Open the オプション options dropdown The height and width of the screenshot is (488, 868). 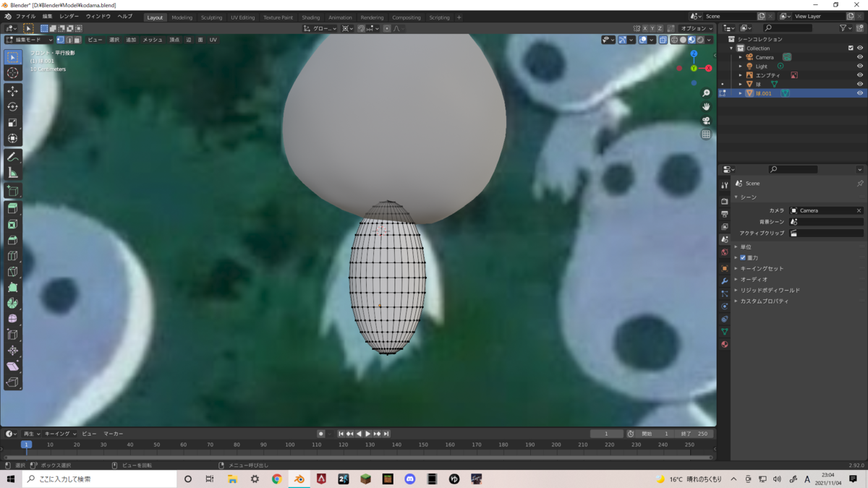point(695,28)
